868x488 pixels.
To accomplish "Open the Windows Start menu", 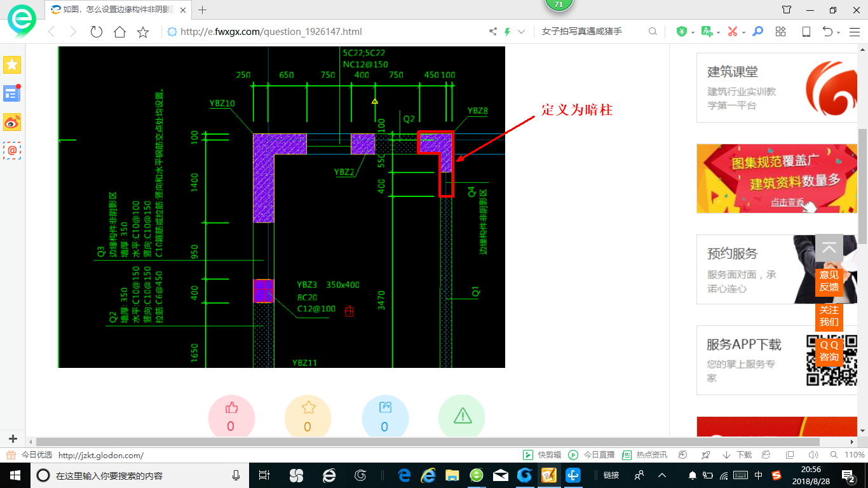I will tap(15, 475).
